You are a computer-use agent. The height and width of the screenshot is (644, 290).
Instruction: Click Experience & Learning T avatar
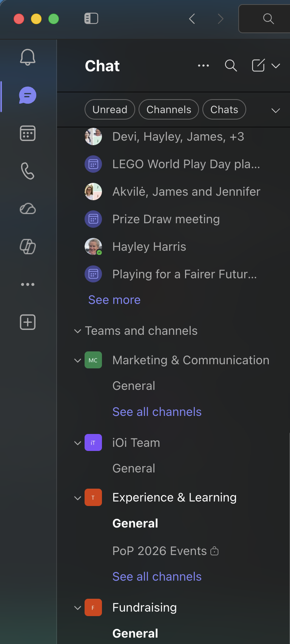tap(93, 498)
